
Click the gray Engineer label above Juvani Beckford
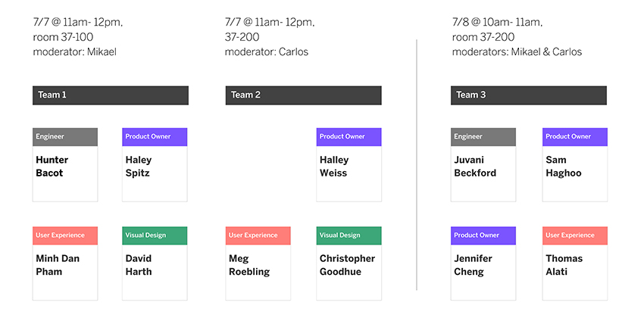[x=483, y=136]
